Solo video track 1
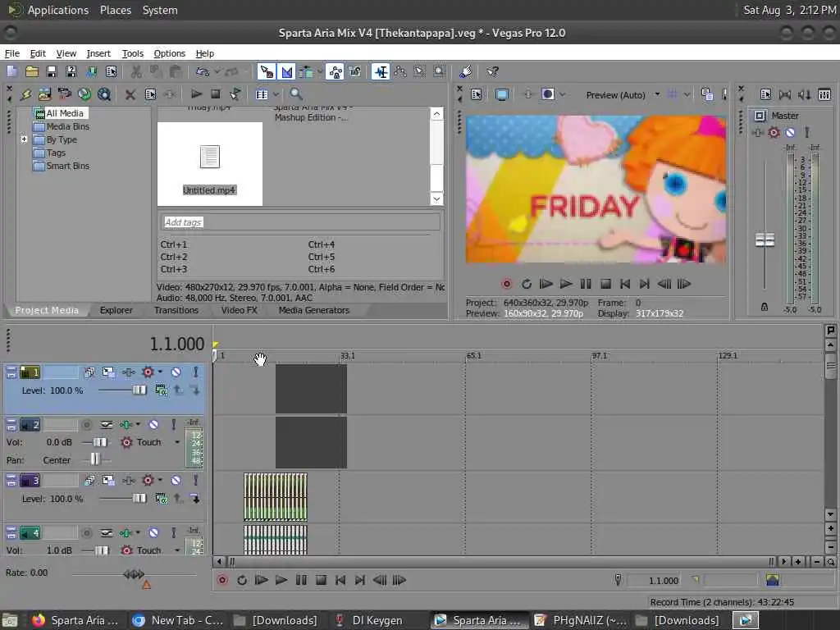The image size is (840, 630). pyautogui.click(x=195, y=372)
